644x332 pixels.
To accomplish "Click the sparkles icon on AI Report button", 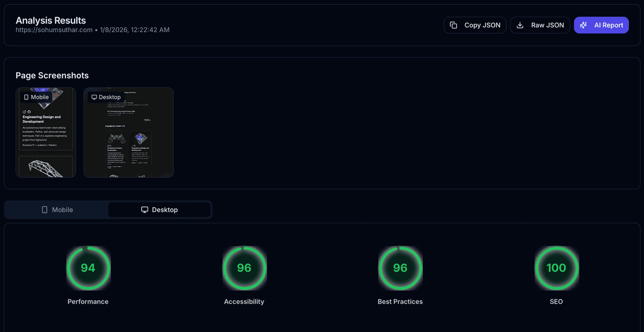I will coord(583,25).
